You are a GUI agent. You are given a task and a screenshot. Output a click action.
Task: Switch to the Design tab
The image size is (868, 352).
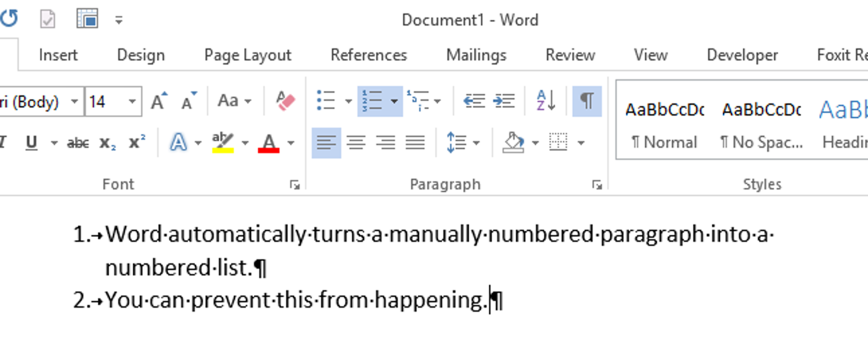tap(140, 55)
